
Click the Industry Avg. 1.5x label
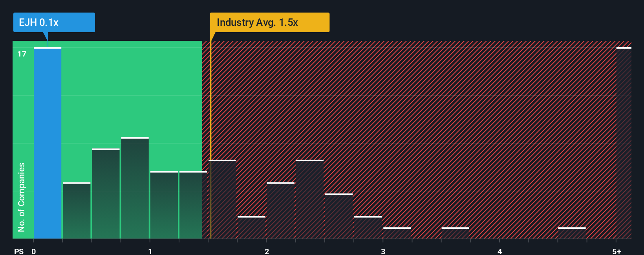click(x=269, y=22)
